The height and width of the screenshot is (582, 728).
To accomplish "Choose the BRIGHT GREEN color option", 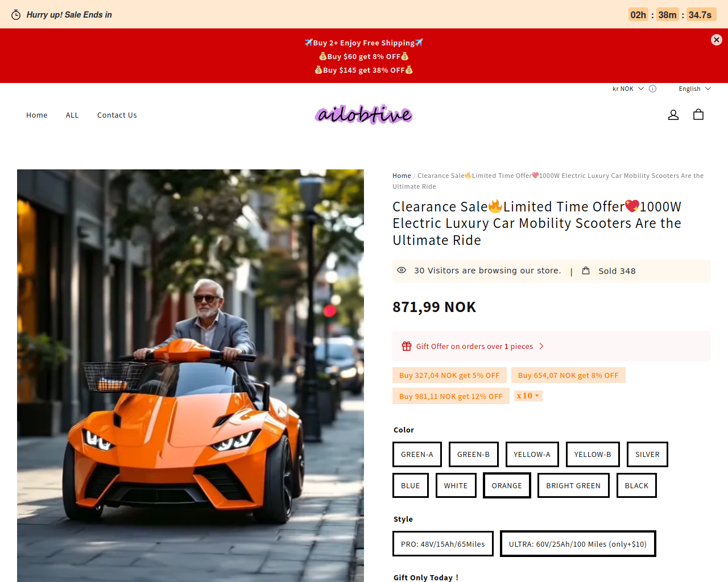I will [x=573, y=485].
